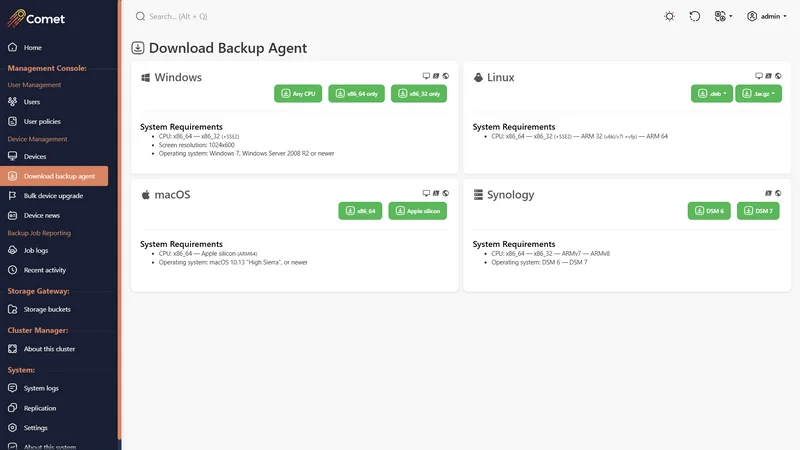Download the Windows Any CPU installer
Image resolution: width=800 pixels, height=450 pixels.
coord(298,93)
